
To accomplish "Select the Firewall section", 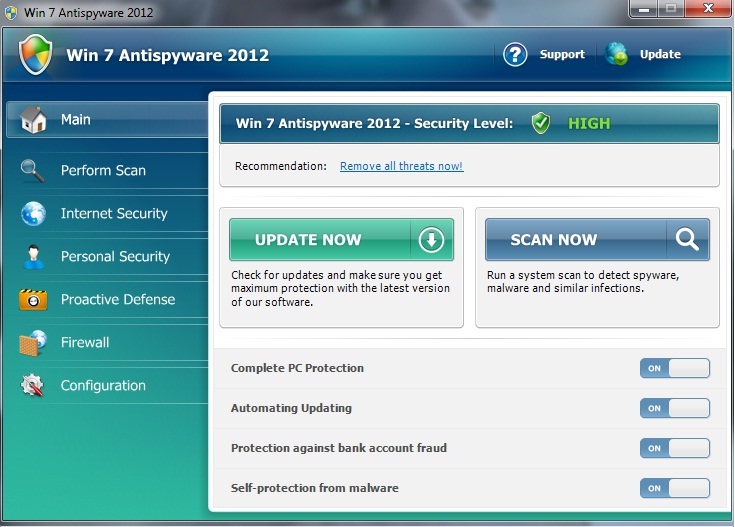I will pos(85,343).
